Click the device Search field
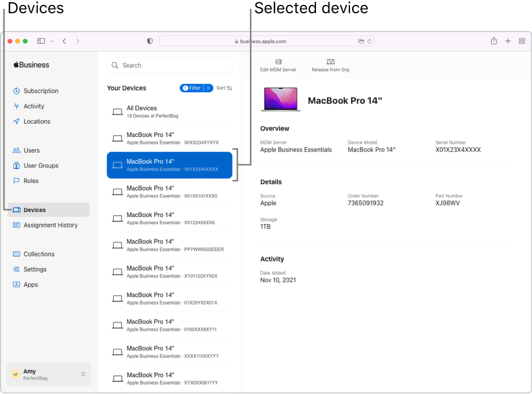 169,65
